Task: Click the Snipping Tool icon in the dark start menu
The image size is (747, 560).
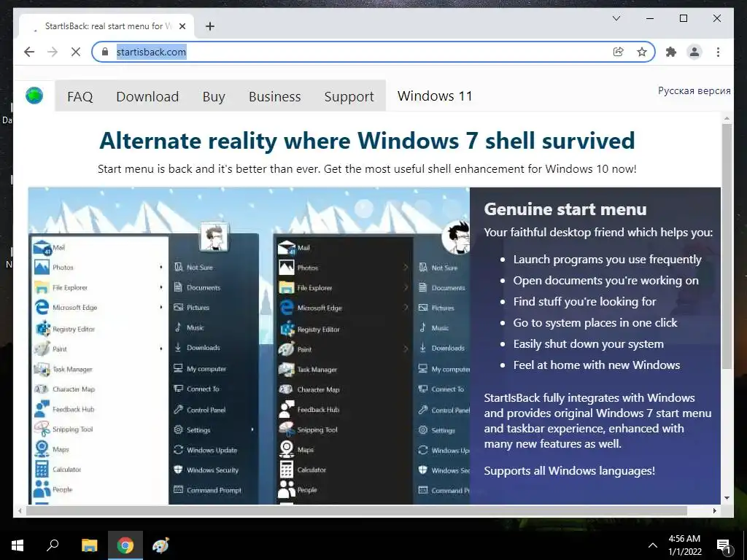Action: [x=287, y=429]
